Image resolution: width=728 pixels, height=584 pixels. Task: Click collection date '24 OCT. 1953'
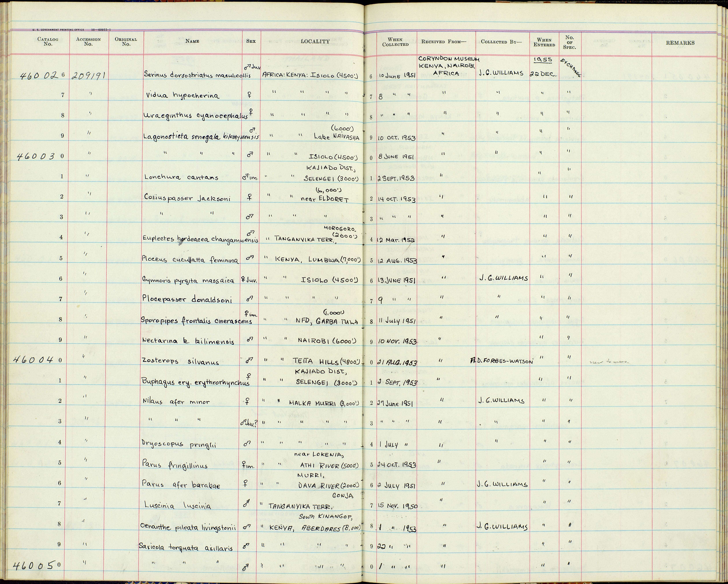pos(397,464)
